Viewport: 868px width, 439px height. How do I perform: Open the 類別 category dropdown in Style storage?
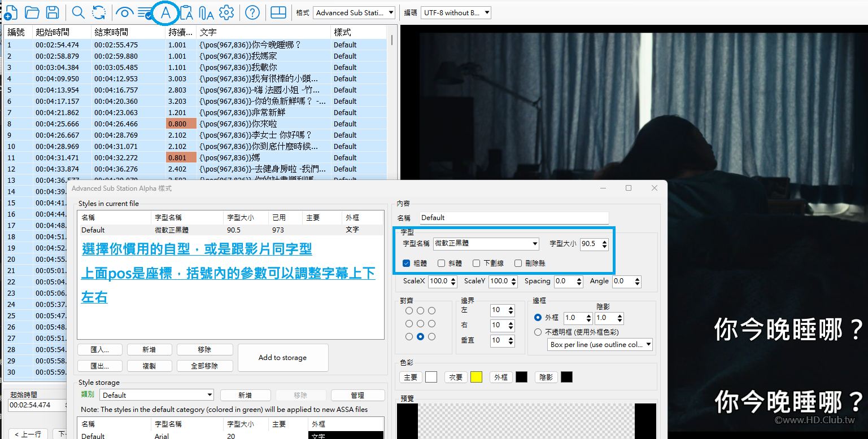pos(158,395)
